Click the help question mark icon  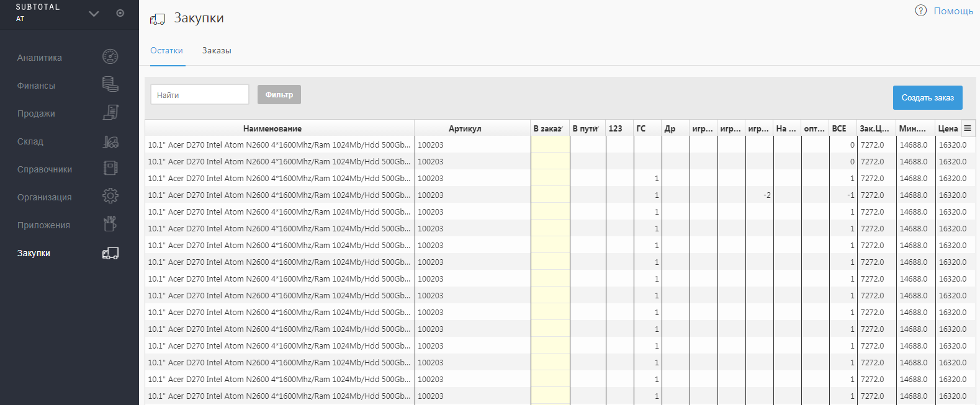(x=920, y=11)
